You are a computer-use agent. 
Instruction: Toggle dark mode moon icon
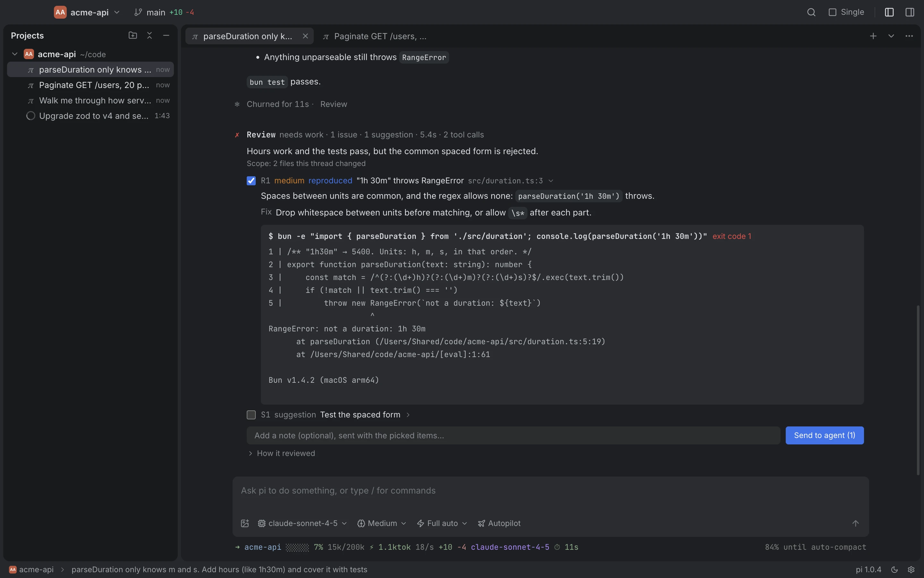pos(894,570)
